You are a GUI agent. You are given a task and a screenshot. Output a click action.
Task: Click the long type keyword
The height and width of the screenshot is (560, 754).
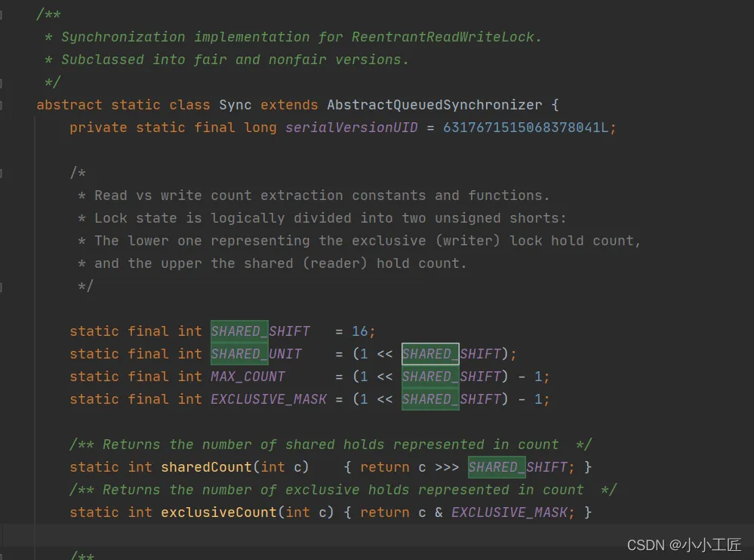260,128
